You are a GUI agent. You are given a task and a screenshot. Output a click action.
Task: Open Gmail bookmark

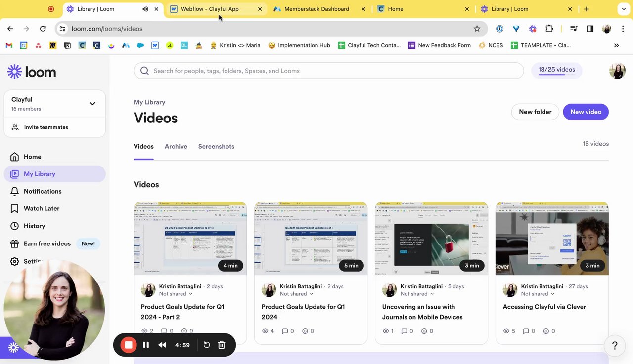coord(9,45)
